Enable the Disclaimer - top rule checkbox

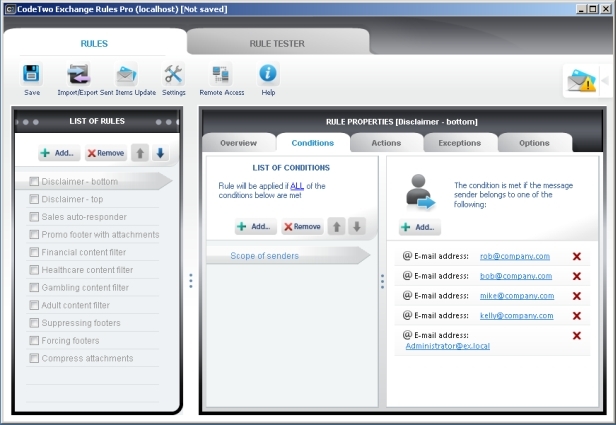point(35,199)
